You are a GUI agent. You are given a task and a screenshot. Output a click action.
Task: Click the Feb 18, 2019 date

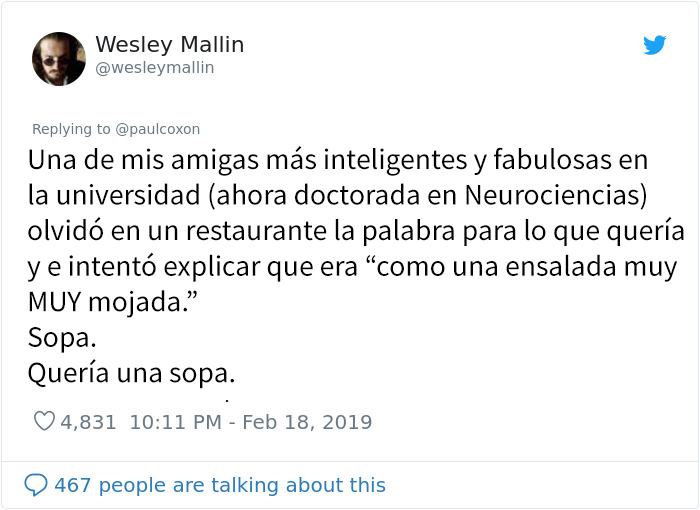(x=307, y=422)
